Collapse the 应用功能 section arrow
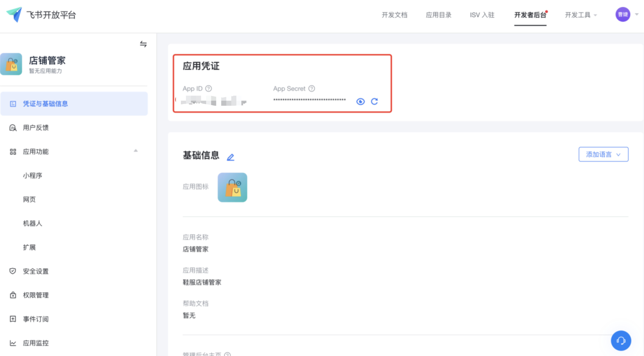The height and width of the screenshot is (356, 644). (136, 151)
